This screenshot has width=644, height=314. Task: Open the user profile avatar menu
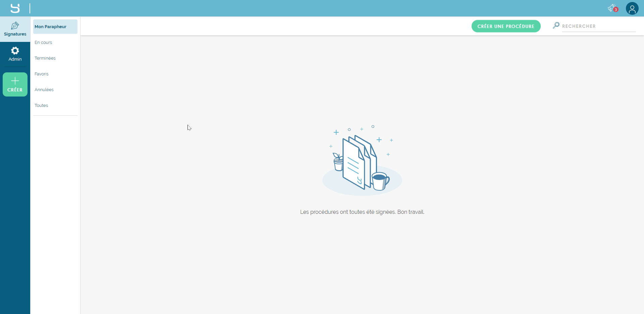(x=632, y=8)
